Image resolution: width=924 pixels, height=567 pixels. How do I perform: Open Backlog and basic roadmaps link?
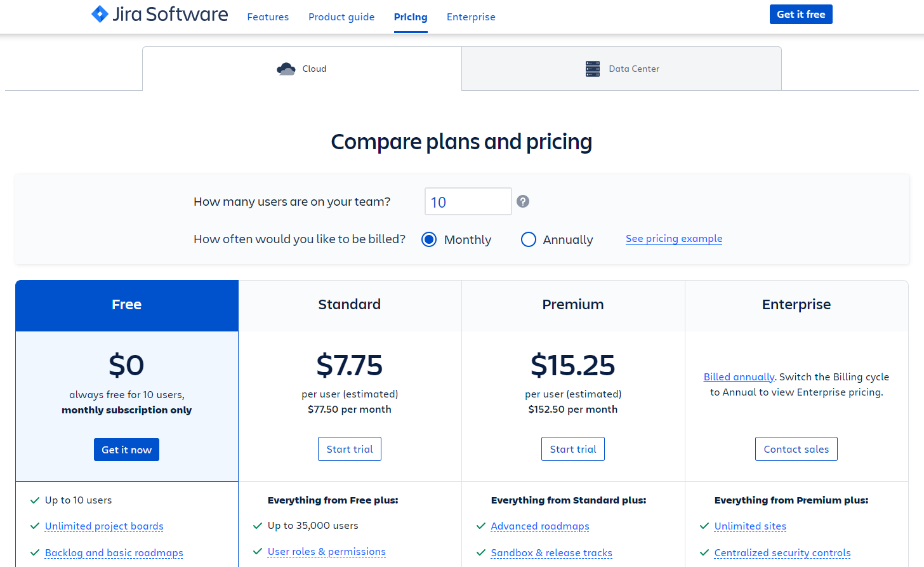point(114,553)
